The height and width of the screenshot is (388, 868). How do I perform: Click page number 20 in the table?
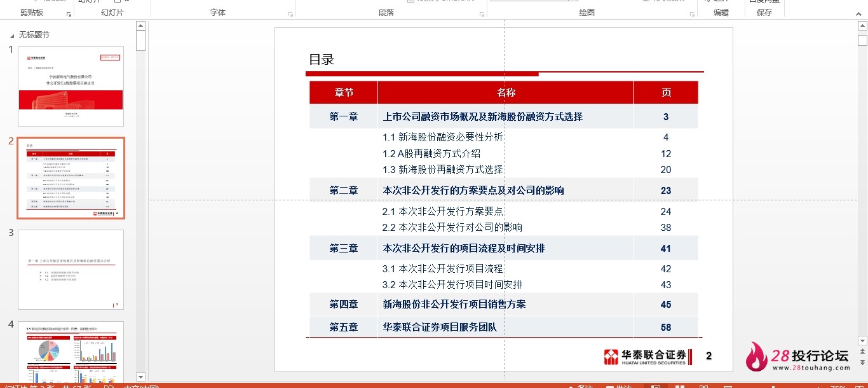[x=666, y=170]
